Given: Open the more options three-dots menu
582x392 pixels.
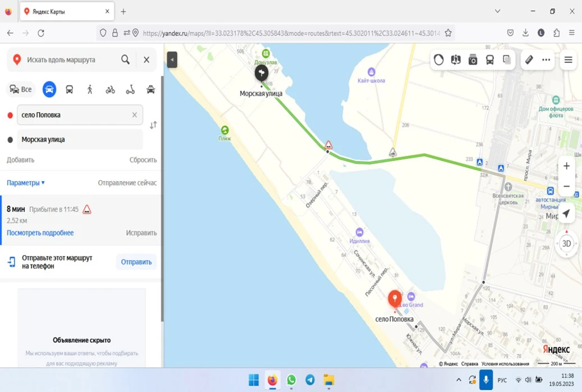Looking at the screenshot, I should pos(546,60).
